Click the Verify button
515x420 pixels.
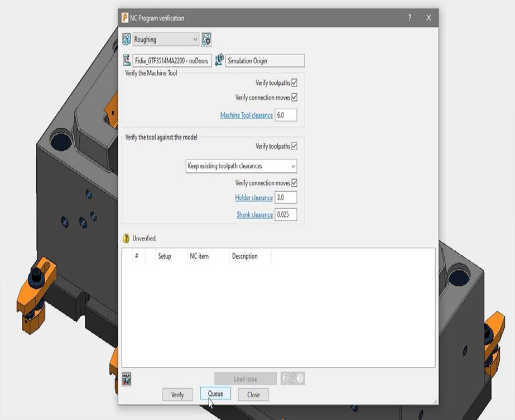tap(177, 395)
